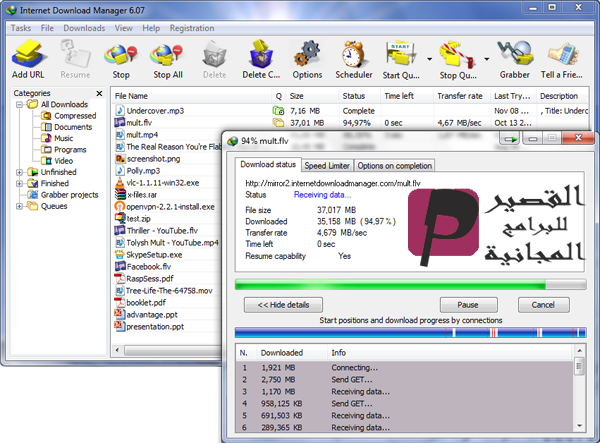The width and height of the screenshot is (600, 443).
Task: Switch to the Speed Limiter tab
Action: tap(327, 166)
